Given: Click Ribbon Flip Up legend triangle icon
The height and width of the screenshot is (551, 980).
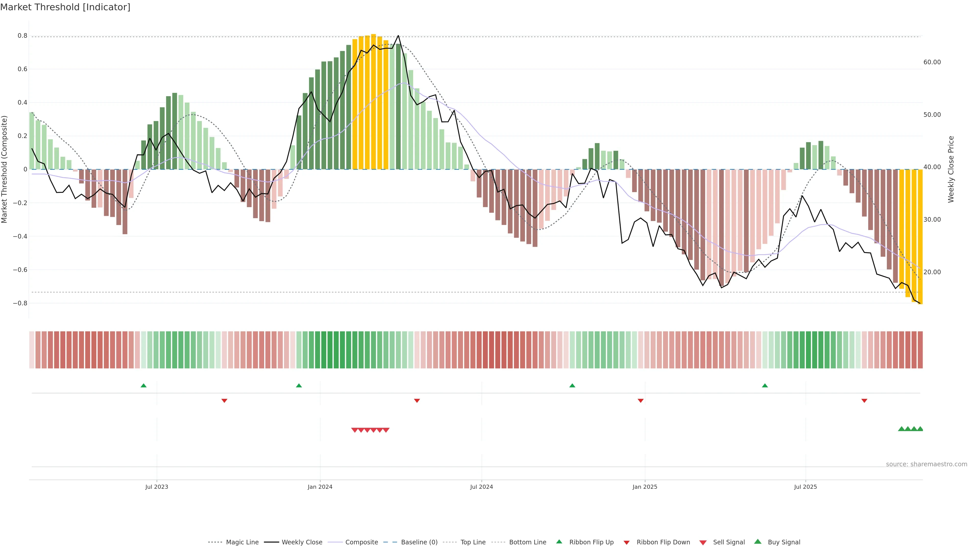Looking at the screenshot, I should click(x=559, y=542).
